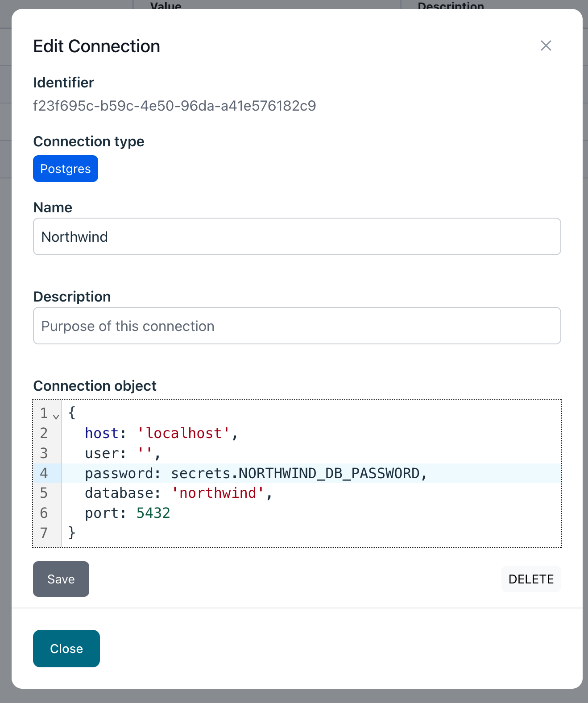Place cursor in the empty user string
Screen dimensions: 588x703
pyautogui.click(x=145, y=453)
